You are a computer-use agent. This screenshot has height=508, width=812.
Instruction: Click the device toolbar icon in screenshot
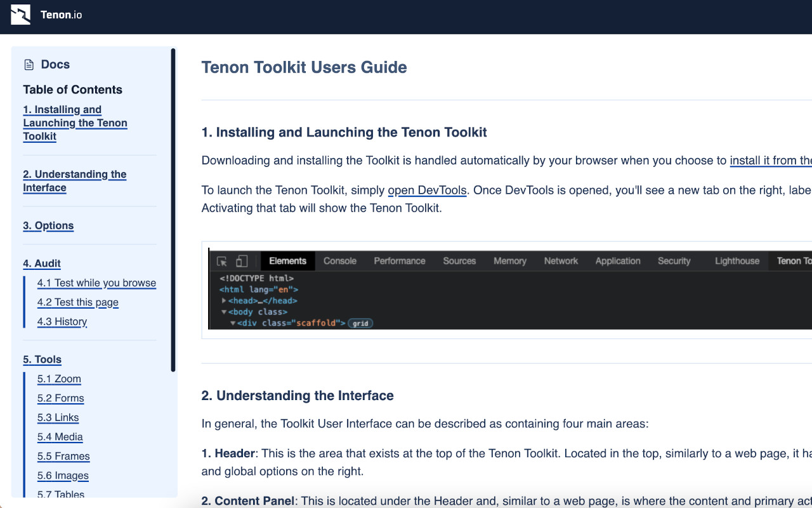[x=242, y=261]
